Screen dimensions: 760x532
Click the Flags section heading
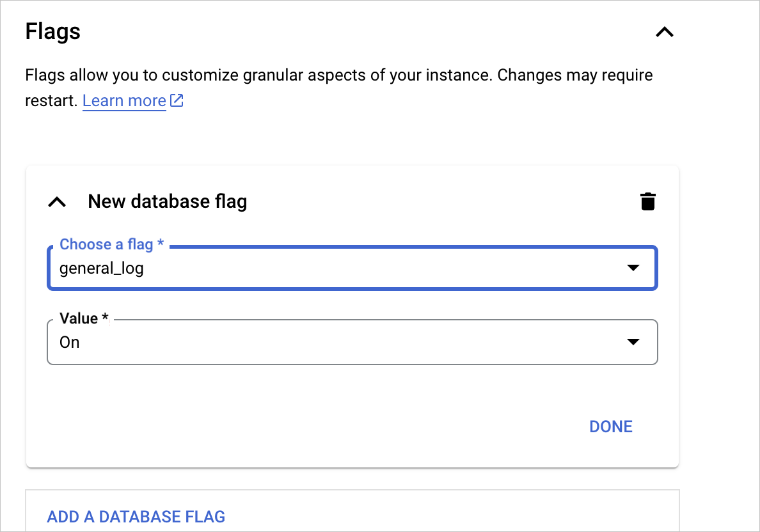[x=53, y=31]
